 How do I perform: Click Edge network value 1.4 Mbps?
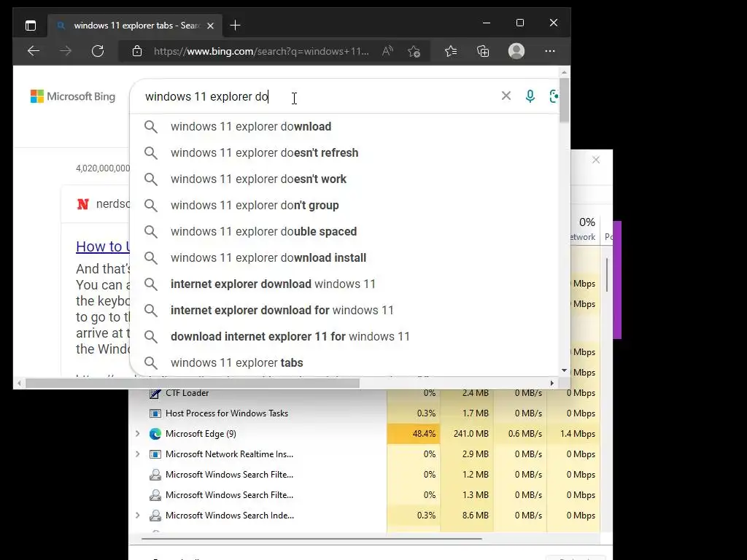573,434
